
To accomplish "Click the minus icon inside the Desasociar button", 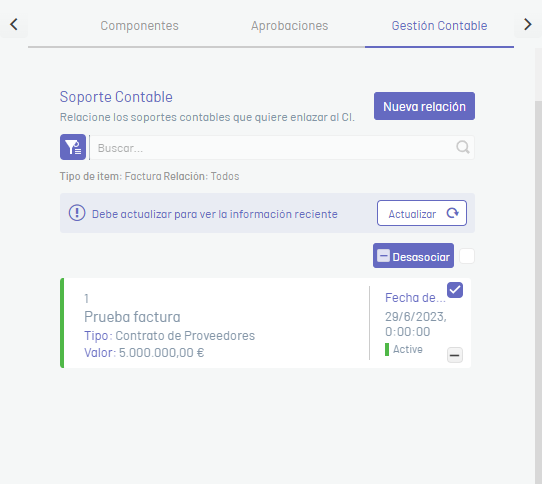I will (383, 256).
